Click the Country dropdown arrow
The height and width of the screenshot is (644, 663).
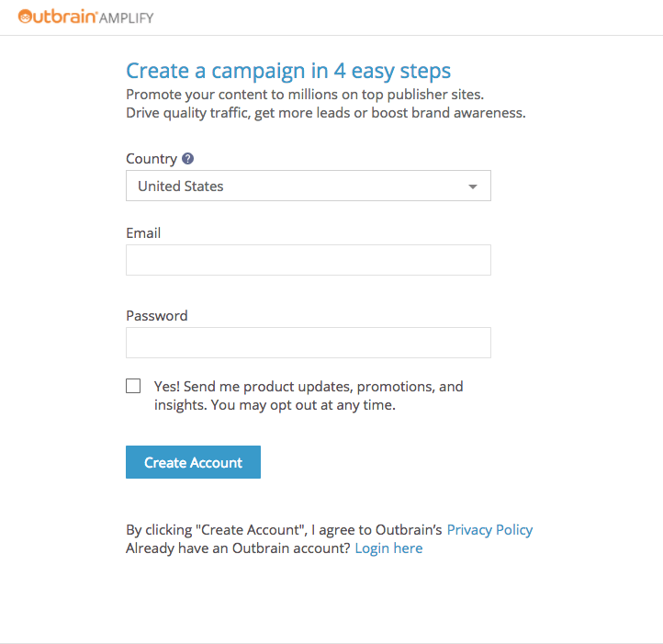tap(472, 186)
